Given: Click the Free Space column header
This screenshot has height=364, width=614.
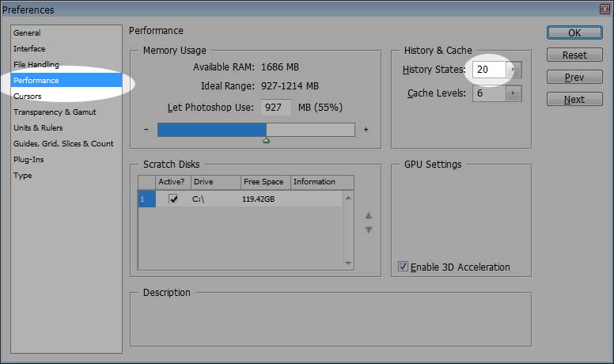Looking at the screenshot, I should (x=266, y=182).
